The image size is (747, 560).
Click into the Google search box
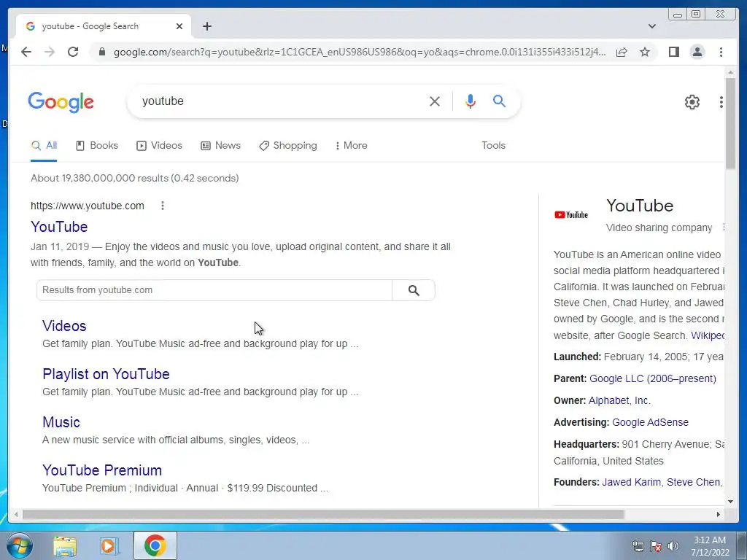click(x=281, y=101)
